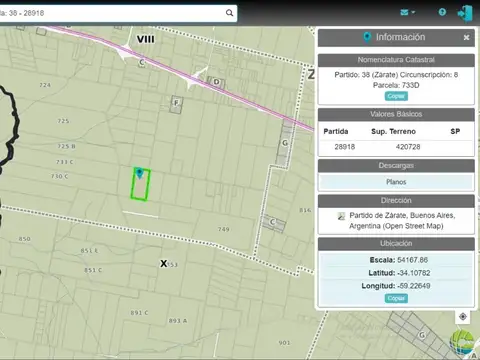
Task: Click parcel label 749 on map
Action: (223, 229)
